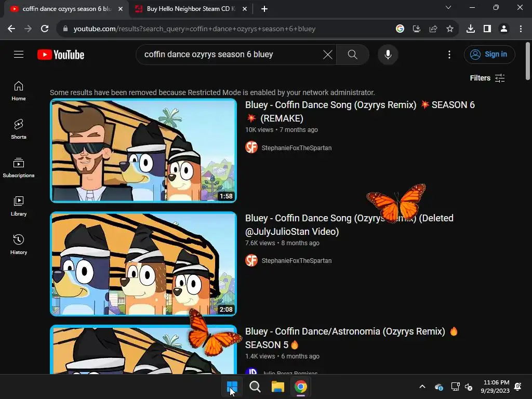The width and height of the screenshot is (532, 399).
Task: Click the install app icon in address bar
Action: coord(417,29)
